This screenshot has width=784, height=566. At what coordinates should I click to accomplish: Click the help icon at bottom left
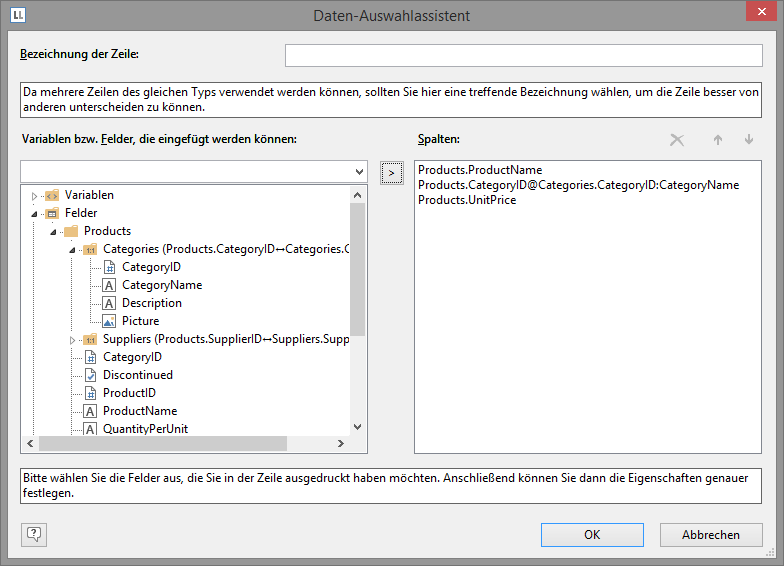pos(33,534)
